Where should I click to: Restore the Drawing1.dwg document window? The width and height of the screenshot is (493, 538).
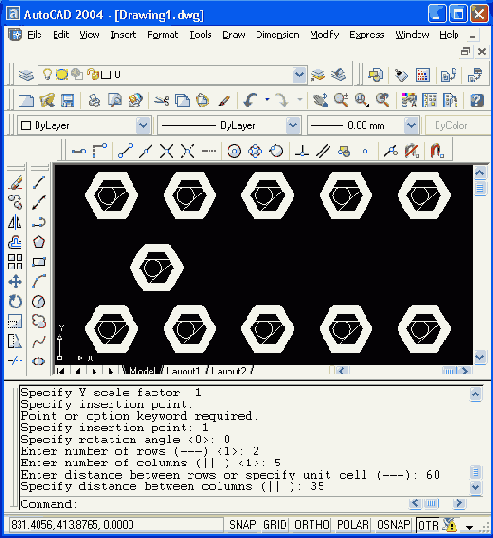465,51
